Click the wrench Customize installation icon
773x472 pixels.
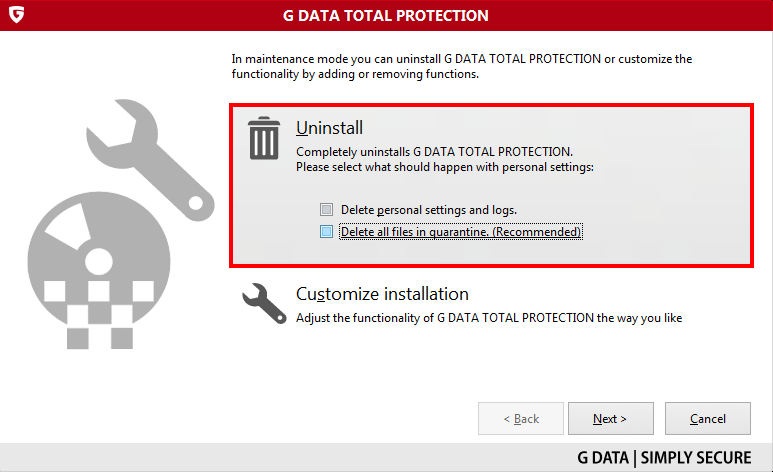264,303
